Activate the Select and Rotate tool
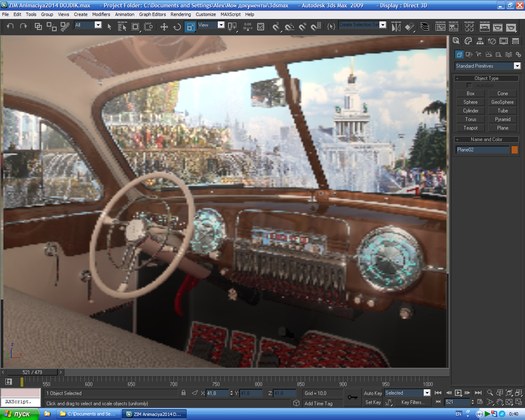The width and height of the screenshot is (525, 420). tap(177, 27)
